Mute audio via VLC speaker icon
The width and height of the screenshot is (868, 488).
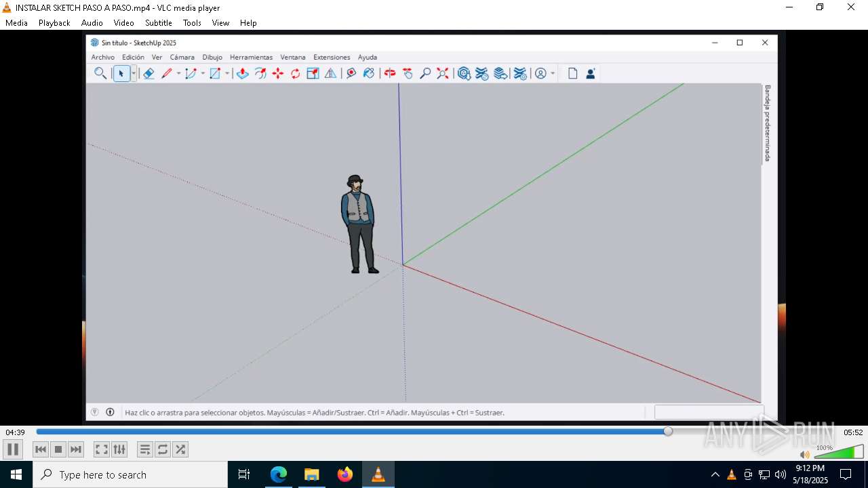coord(805,455)
